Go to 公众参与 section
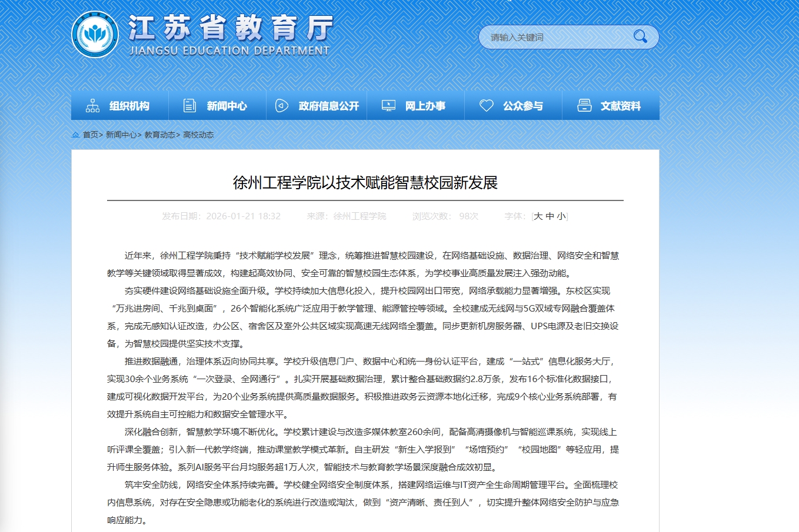Screen dimensions: 799x532 coord(522,106)
